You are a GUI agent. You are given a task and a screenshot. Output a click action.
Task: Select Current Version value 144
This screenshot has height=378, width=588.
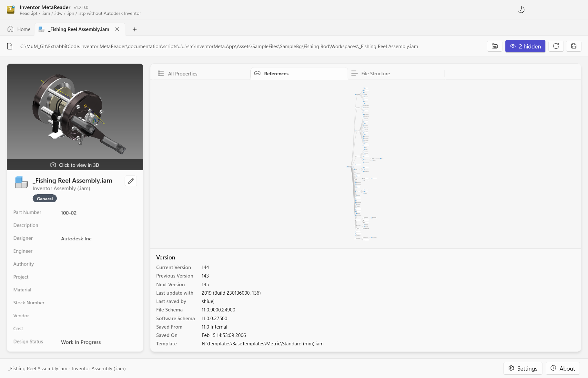point(205,268)
